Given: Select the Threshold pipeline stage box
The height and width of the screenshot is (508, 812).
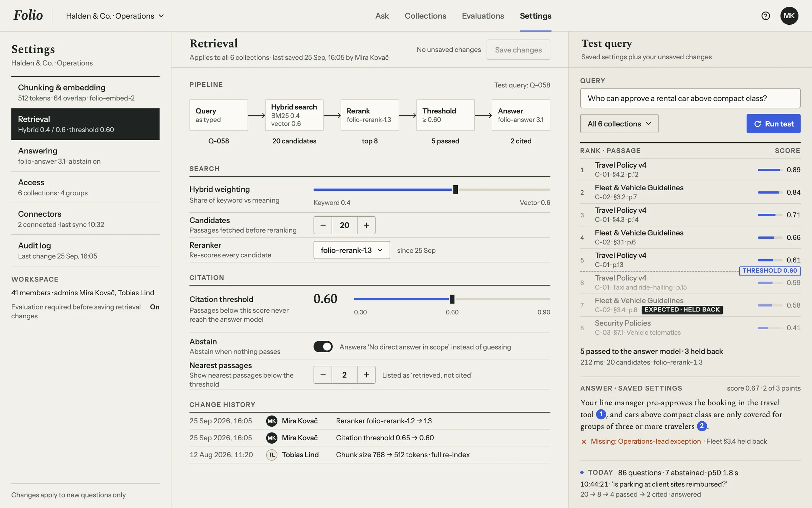Looking at the screenshot, I should [x=445, y=115].
